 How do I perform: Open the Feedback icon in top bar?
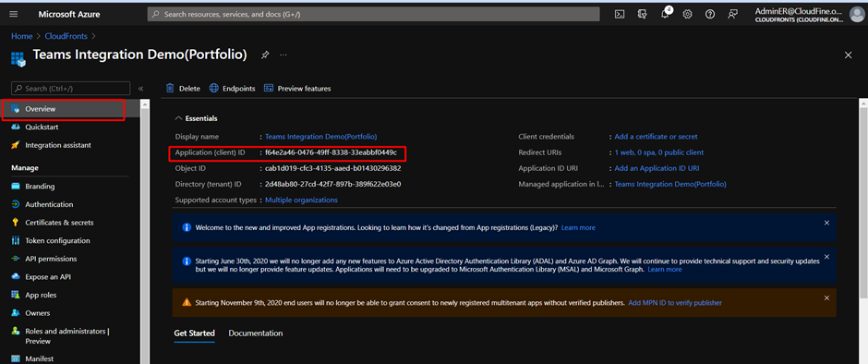[x=733, y=15]
